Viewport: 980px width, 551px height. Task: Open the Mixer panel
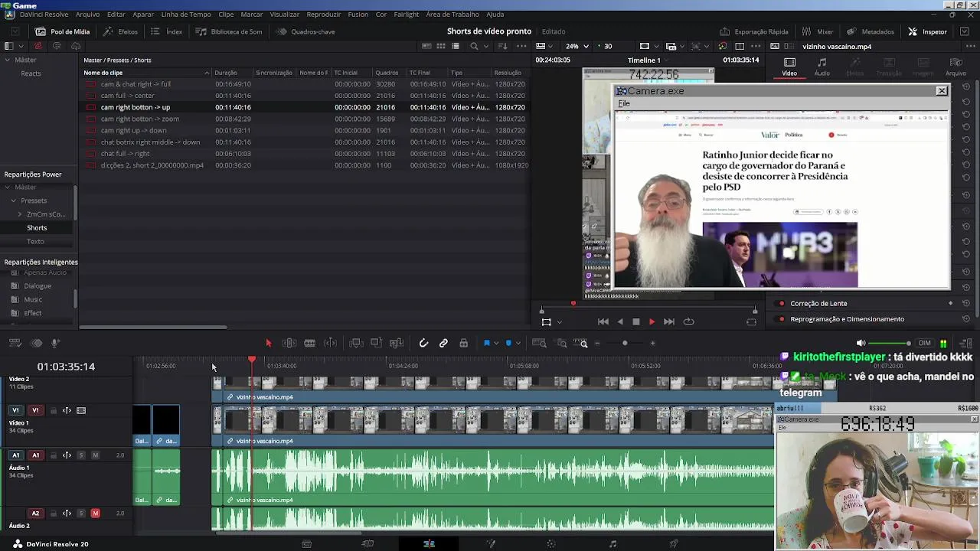point(818,31)
